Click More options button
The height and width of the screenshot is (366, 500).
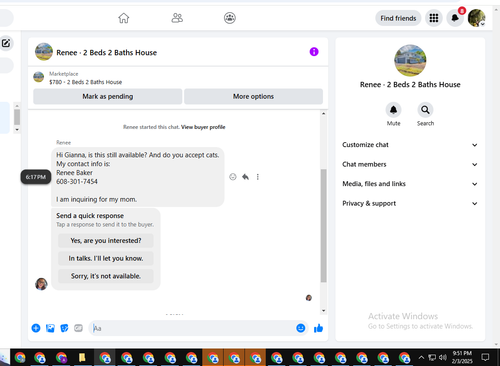point(253,96)
